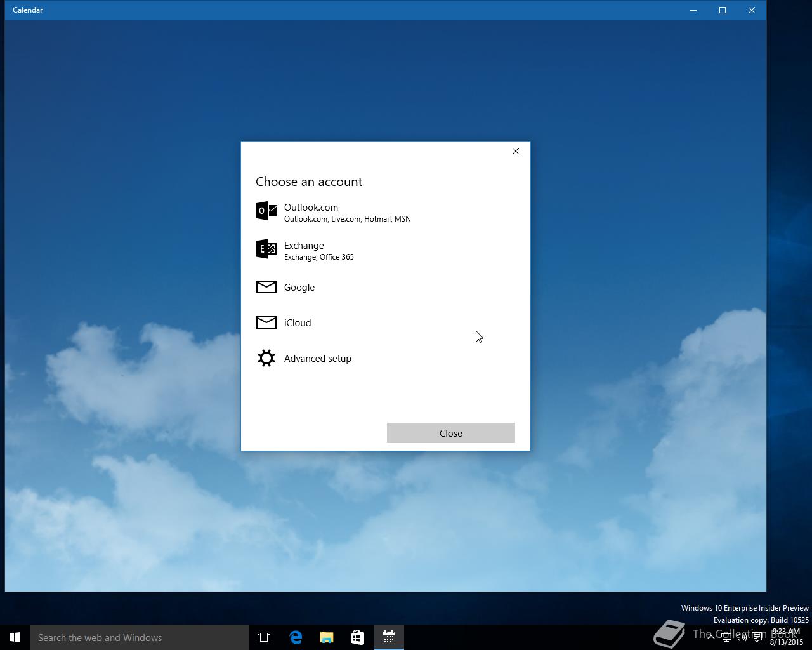Open the Windows Start menu
The width and height of the screenshot is (812, 650).
15,637
